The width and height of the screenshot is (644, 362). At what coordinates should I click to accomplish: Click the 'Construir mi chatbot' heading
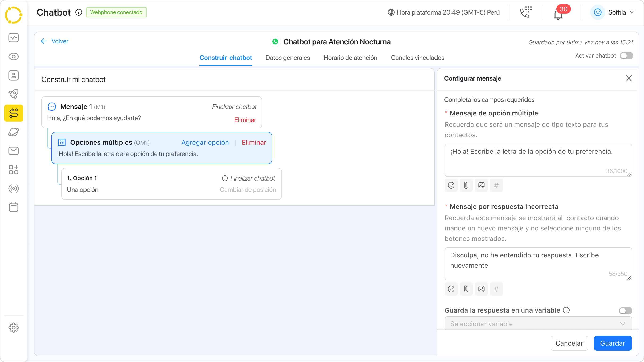74,79
